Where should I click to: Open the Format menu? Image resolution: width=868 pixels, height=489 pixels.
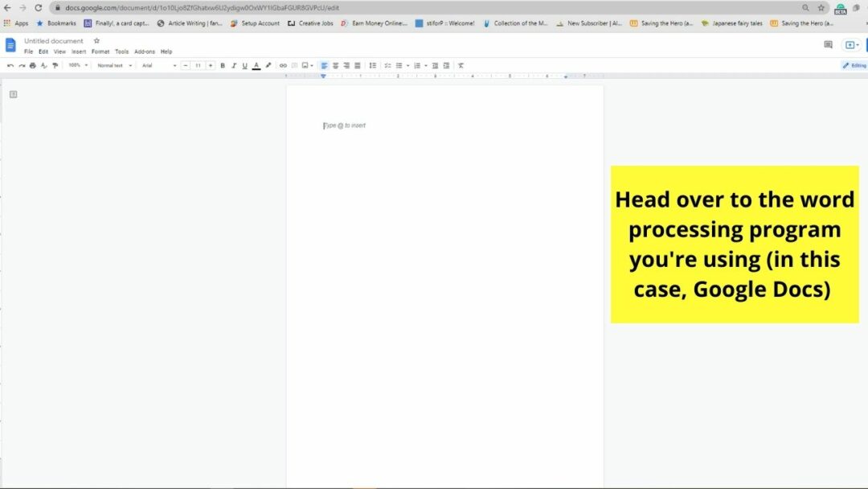(100, 51)
